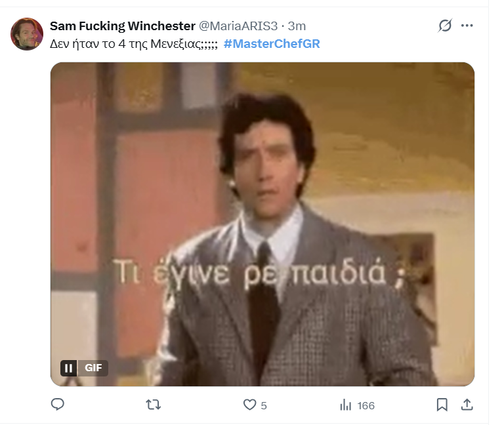Open the view analytics bar chart icon
This screenshot has width=504, height=425.
coord(346,405)
